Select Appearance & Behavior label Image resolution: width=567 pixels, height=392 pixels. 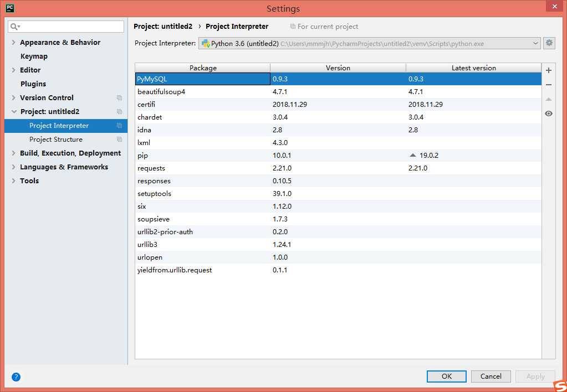pyautogui.click(x=60, y=42)
